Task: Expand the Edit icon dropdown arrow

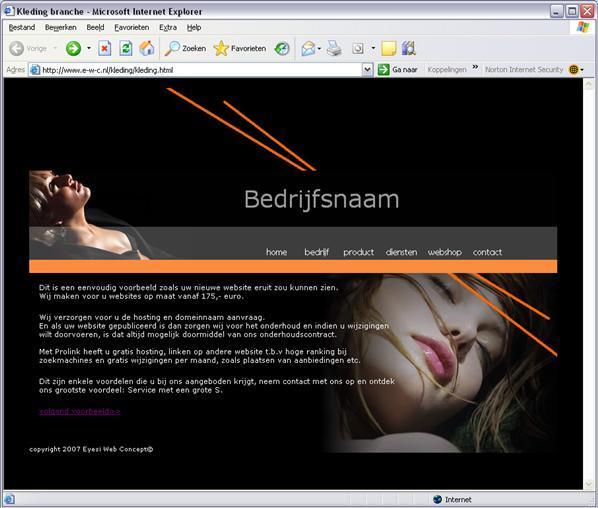Action: (x=373, y=48)
